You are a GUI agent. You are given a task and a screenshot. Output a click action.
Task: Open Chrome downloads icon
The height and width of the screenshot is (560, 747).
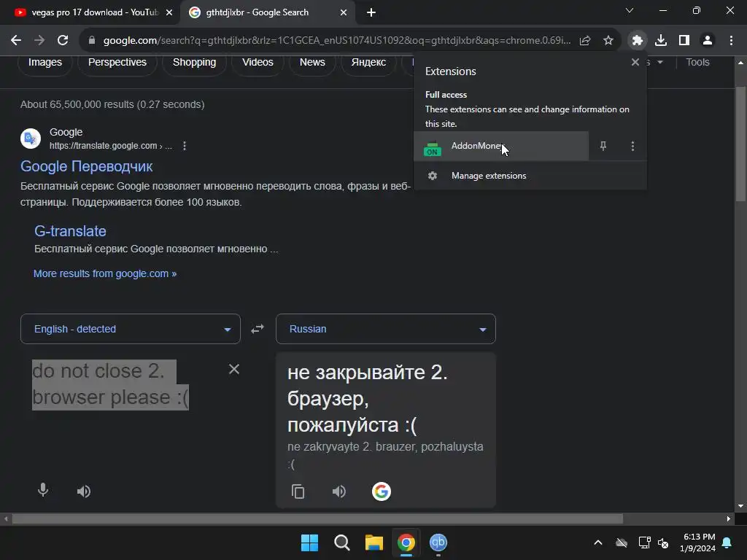[x=661, y=41]
